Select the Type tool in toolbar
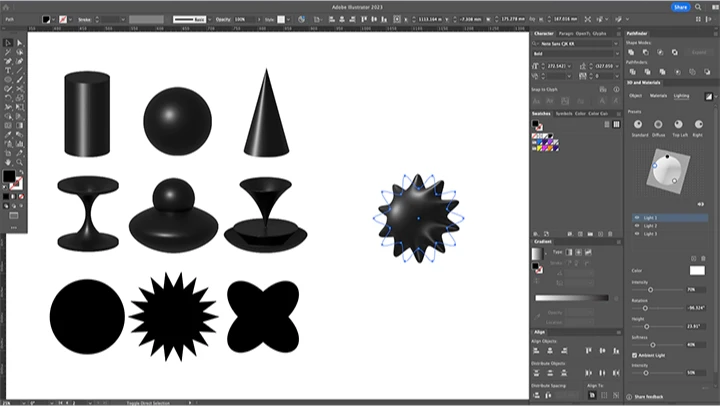The image size is (720, 406). click(x=8, y=71)
